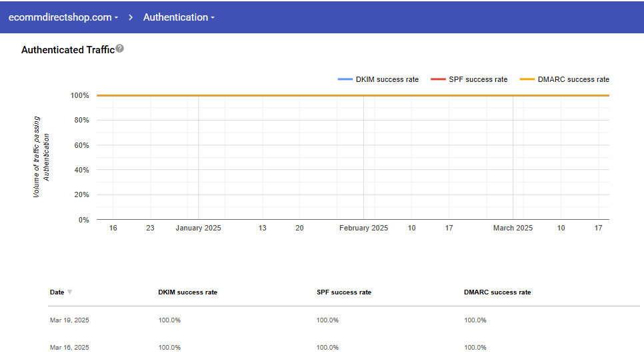Select the Mar 16, 2025 table row

pos(69,348)
